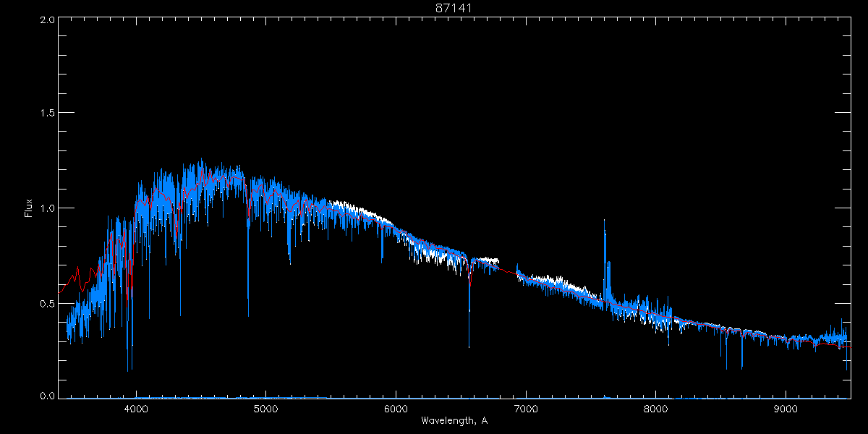Click the white spectrum segment near 6800
This screenshot has height=434, width=868.
(x=488, y=260)
